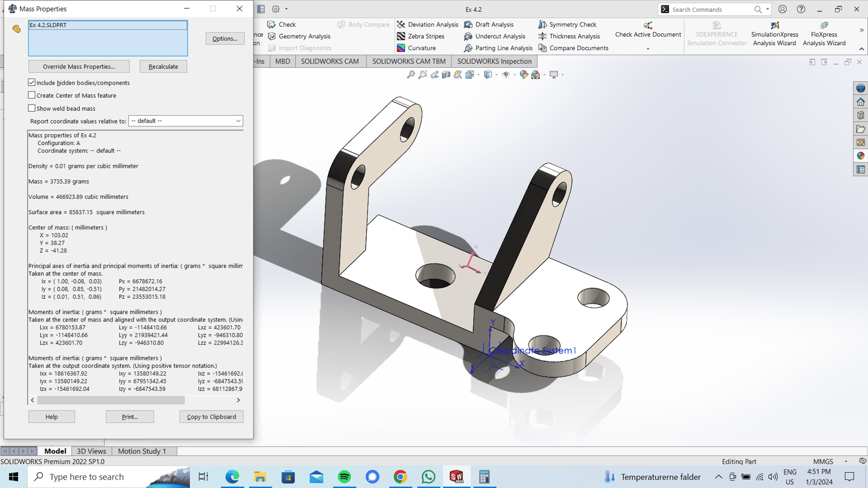Image resolution: width=868 pixels, height=488 pixels.
Task: Click the Options... button
Action: (x=225, y=38)
